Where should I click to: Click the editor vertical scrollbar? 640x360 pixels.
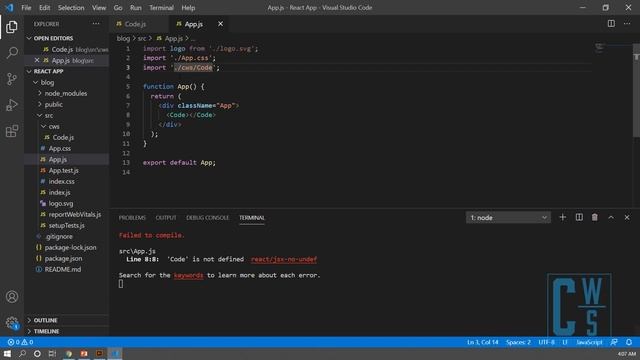(636, 91)
